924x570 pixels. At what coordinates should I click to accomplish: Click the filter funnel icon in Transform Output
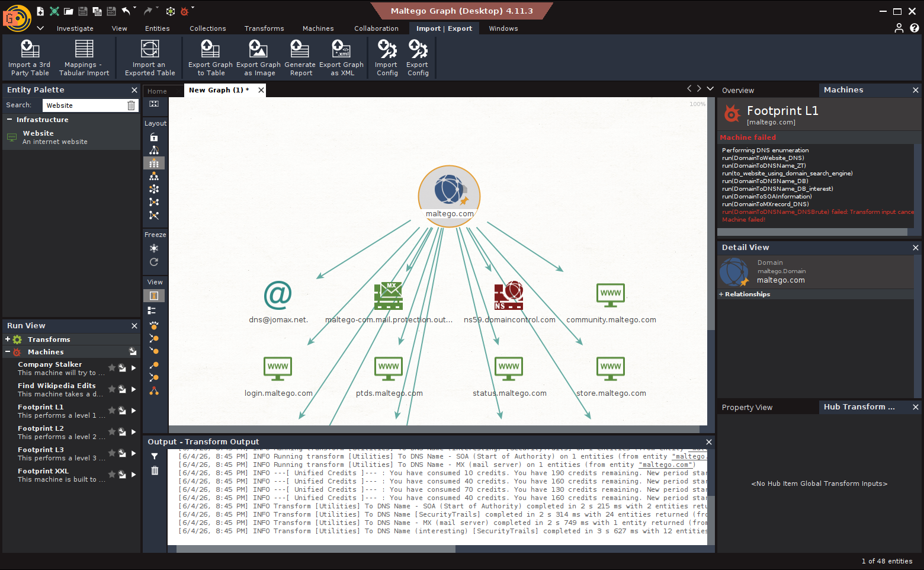155,456
